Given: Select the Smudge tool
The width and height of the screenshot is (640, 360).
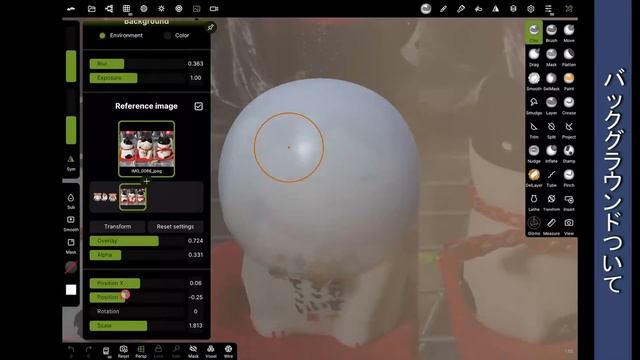Looking at the screenshot, I should coord(534,105).
